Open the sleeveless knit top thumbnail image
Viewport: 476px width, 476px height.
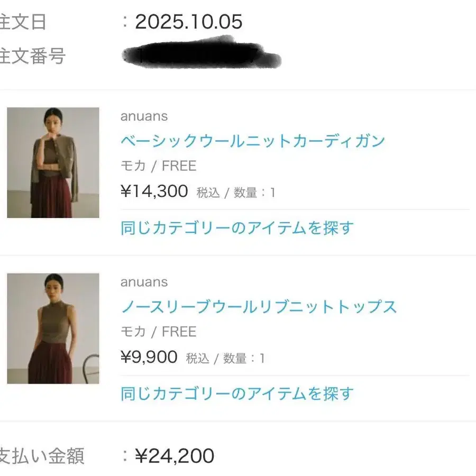click(53, 328)
